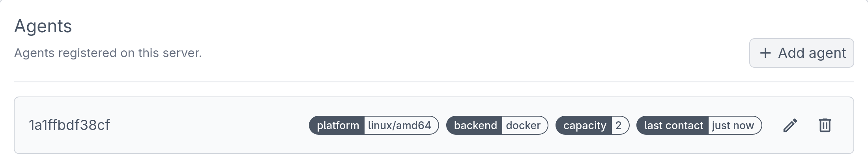
Task: Click the agent card's left padding before the name
Action: coord(21,125)
